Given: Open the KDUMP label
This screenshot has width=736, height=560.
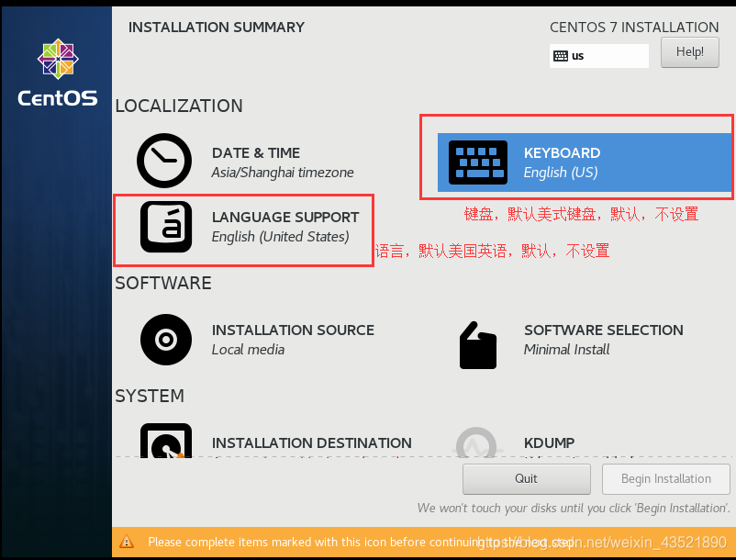Looking at the screenshot, I should [549, 443].
